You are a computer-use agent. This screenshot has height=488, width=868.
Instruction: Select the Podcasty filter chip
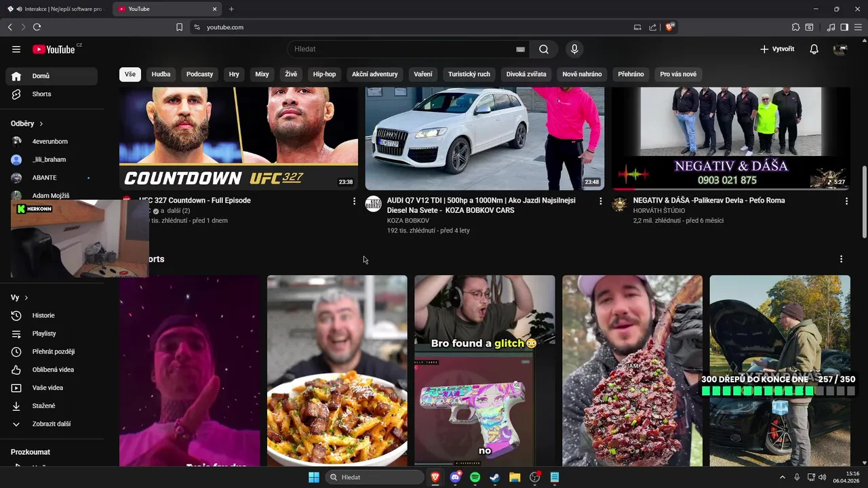pos(200,74)
